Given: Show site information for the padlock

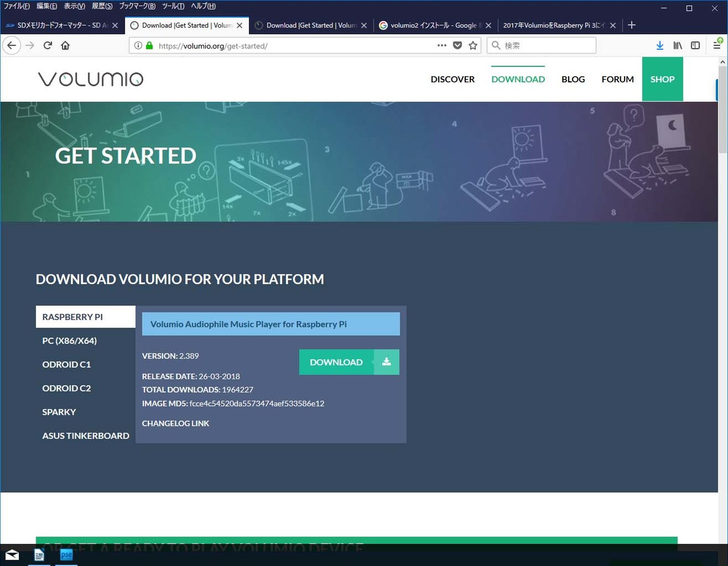Looking at the screenshot, I should tap(150, 45).
